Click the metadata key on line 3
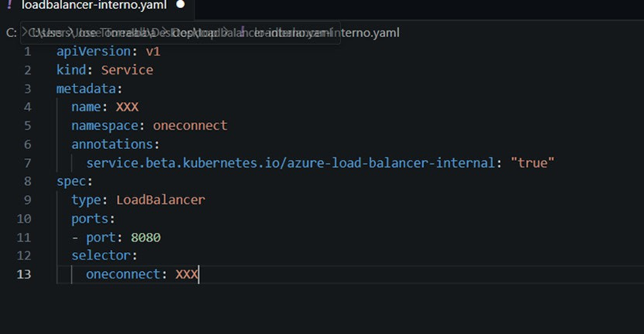Screen dimensions: 644x334 (86, 89)
